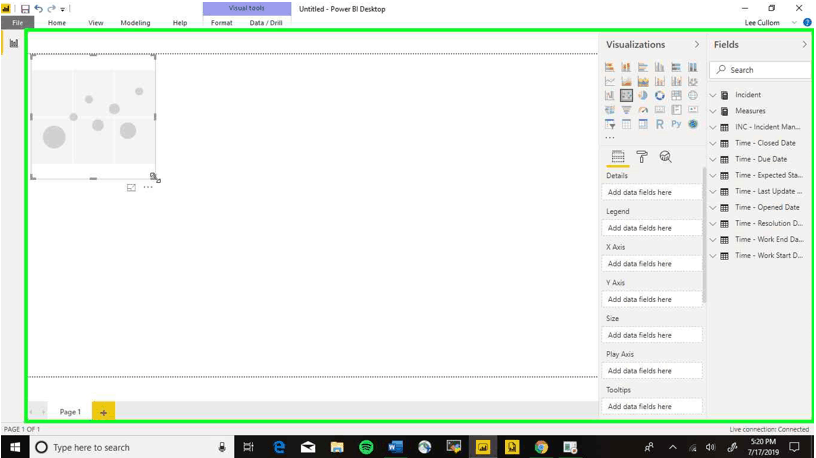Screen dimensions: 816x458
Task: Select the Map globe visual
Action: pos(693,95)
